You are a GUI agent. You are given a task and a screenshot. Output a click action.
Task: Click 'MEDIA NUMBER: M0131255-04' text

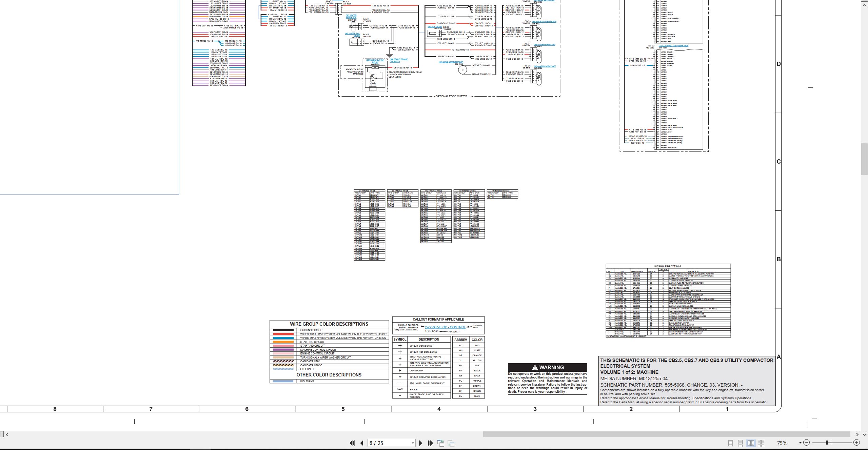[x=634, y=379]
